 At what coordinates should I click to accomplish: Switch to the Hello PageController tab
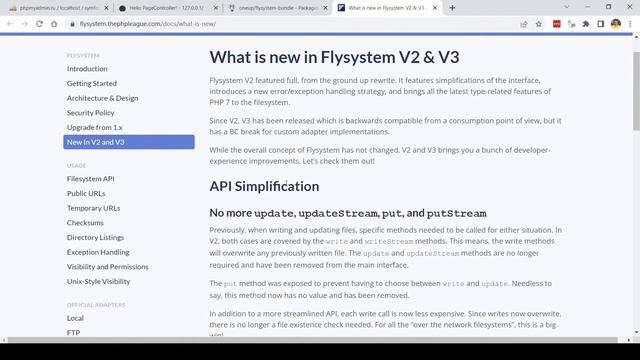click(169, 8)
